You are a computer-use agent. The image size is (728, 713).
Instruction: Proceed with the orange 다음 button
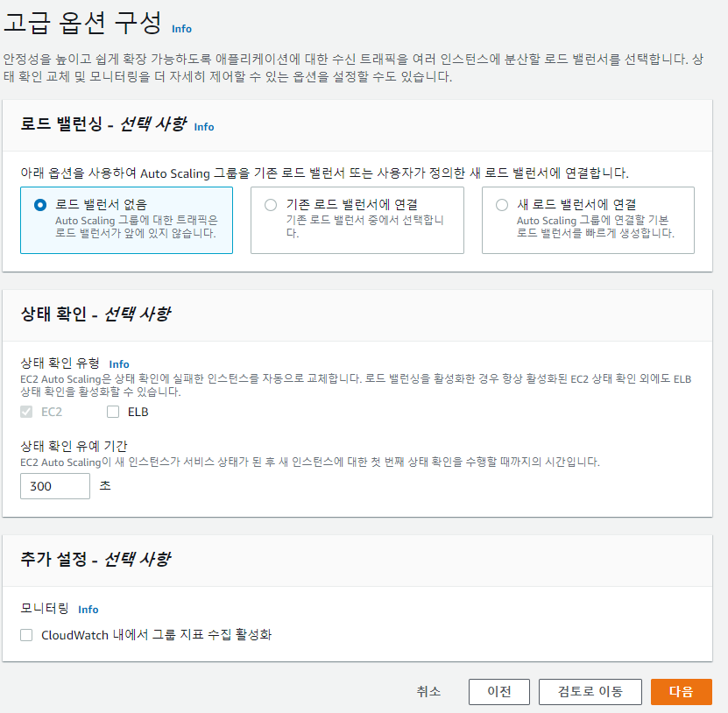(x=681, y=692)
